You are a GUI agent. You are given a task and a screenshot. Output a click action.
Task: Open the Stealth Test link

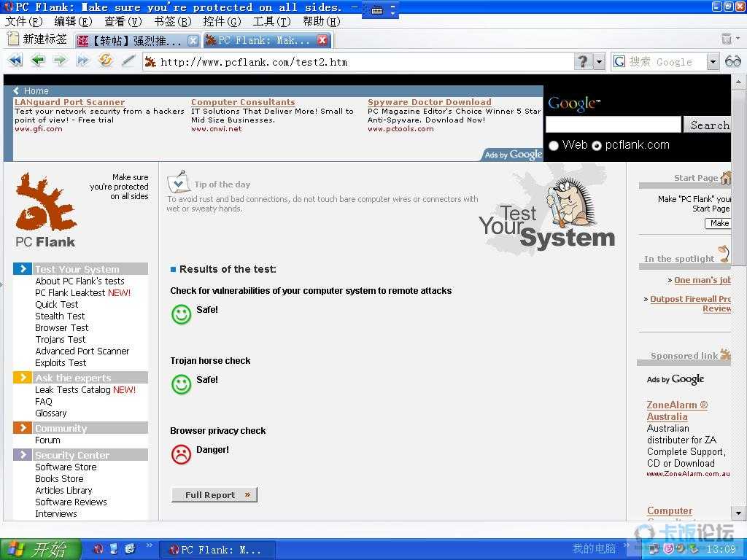point(60,316)
